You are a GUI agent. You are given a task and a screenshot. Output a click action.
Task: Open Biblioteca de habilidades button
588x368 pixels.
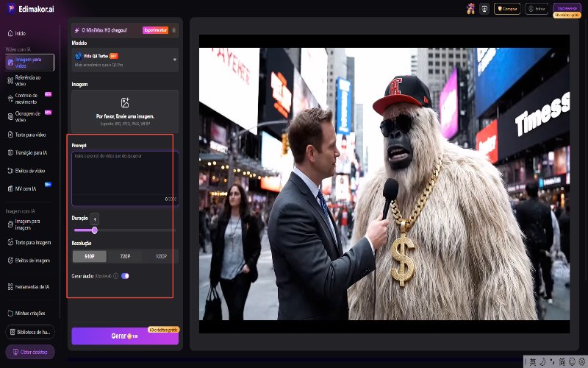[30, 332]
